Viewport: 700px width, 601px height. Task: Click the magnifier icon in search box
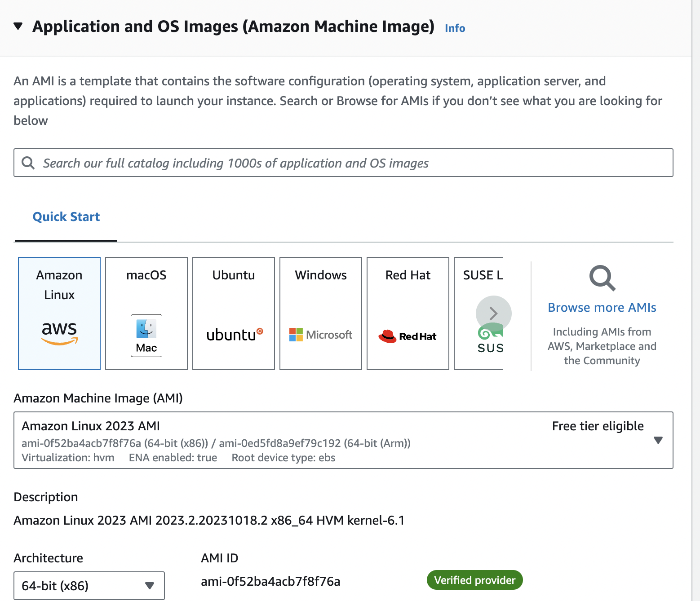[x=28, y=163]
